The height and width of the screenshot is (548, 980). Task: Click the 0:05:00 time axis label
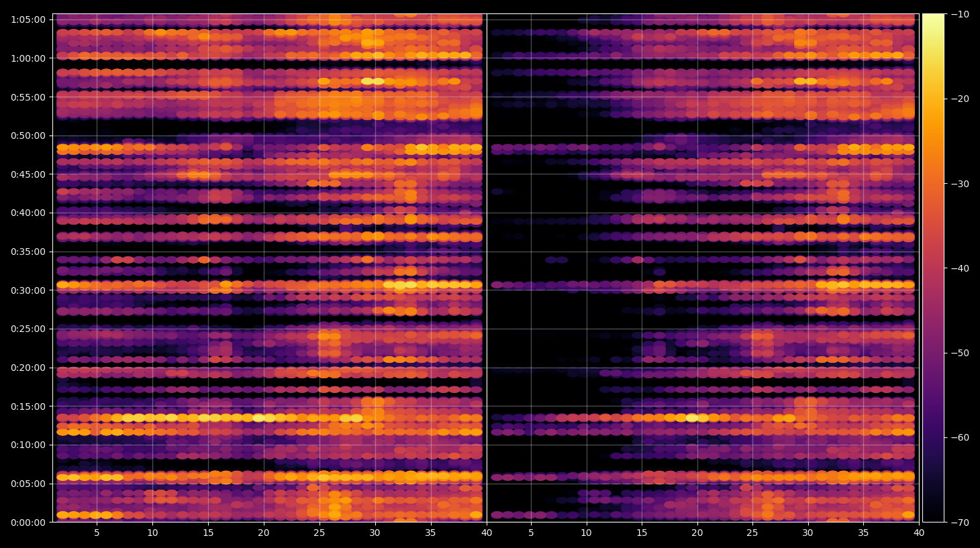[28, 484]
